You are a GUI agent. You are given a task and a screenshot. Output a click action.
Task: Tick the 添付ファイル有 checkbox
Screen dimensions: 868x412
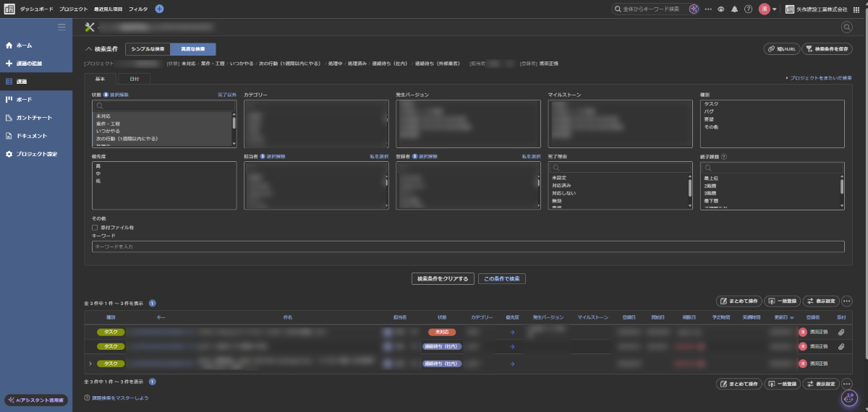(95, 227)
